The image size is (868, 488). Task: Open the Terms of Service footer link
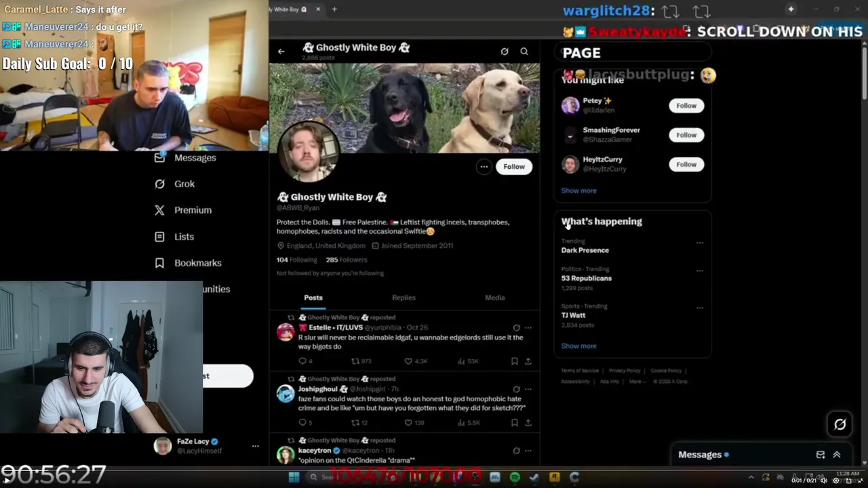tap(580, 371)
